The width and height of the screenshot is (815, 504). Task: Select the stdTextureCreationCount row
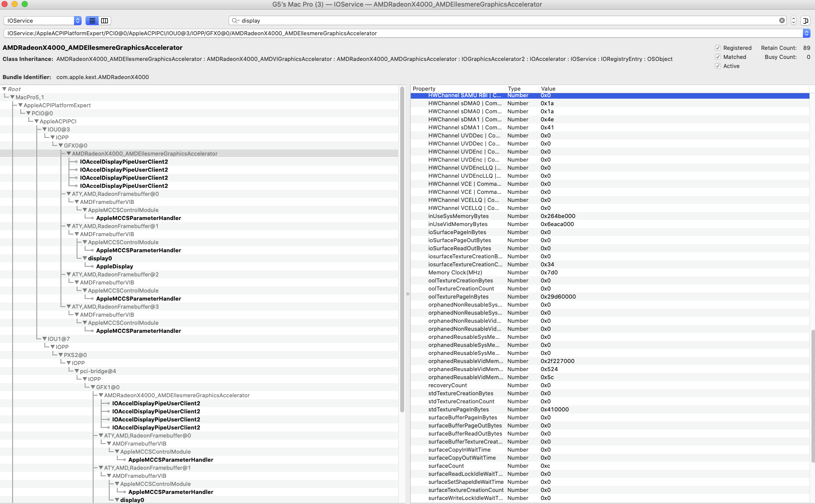click(610, 401)
